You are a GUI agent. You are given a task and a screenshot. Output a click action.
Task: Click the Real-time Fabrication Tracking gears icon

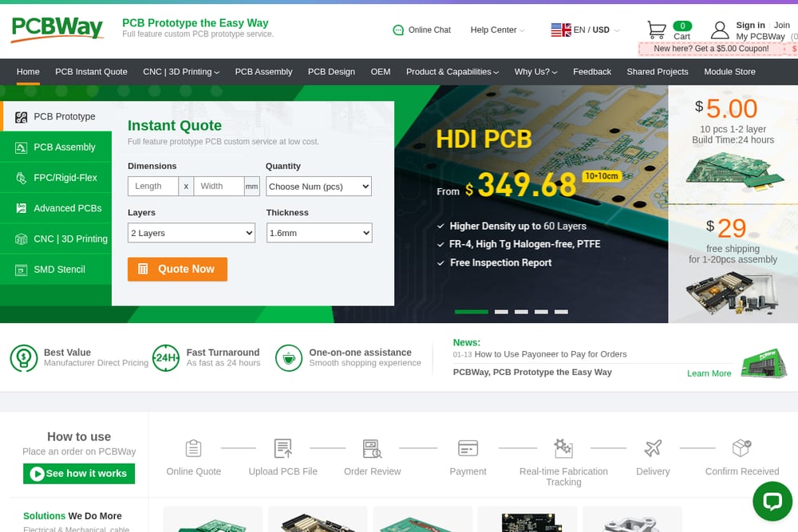tap(563, 448)
